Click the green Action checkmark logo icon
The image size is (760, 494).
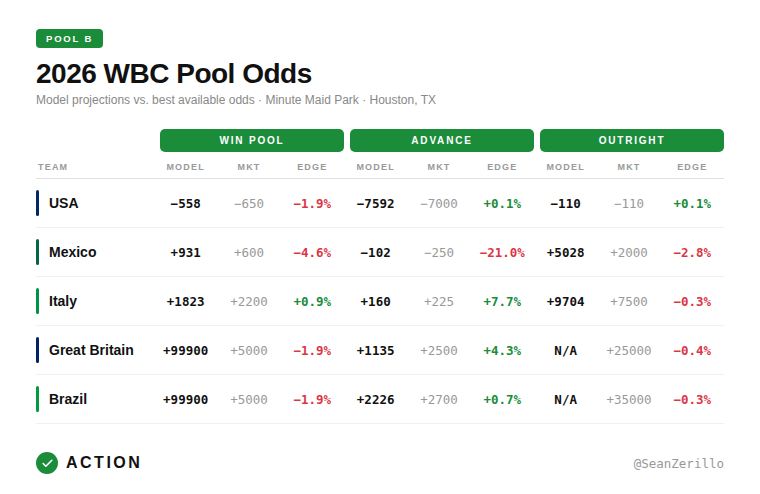(47, 463)
